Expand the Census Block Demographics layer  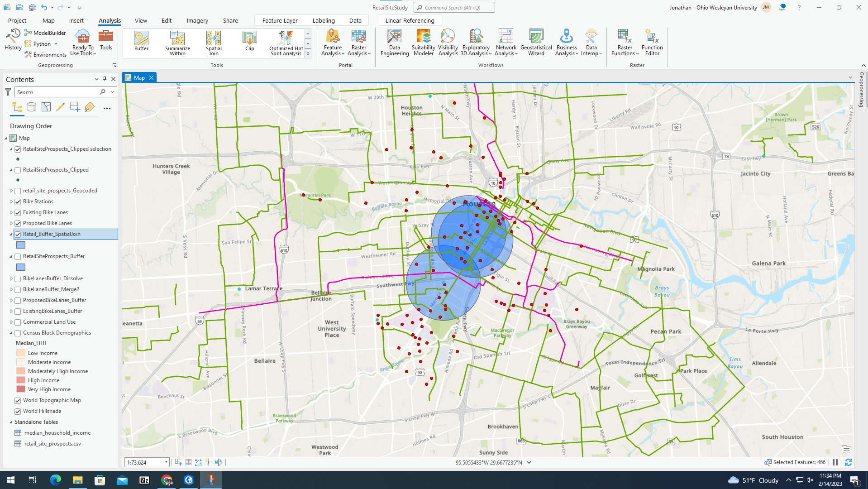[11, 333]
